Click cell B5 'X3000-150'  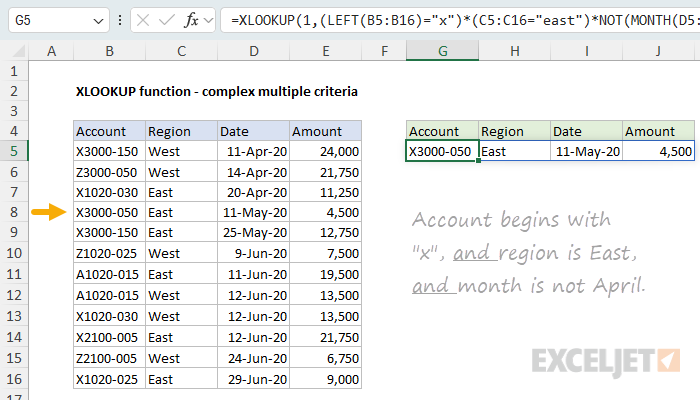(109, 151)
